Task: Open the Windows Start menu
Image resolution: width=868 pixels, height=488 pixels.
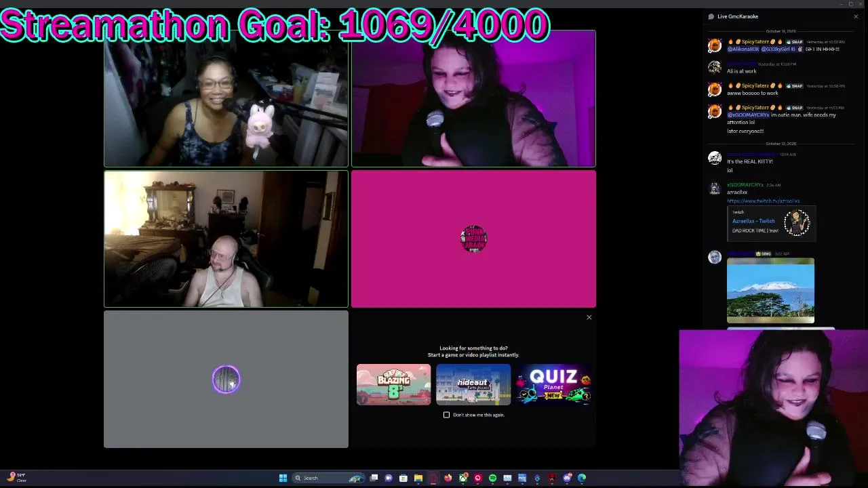Action: [x=283, y=478]
